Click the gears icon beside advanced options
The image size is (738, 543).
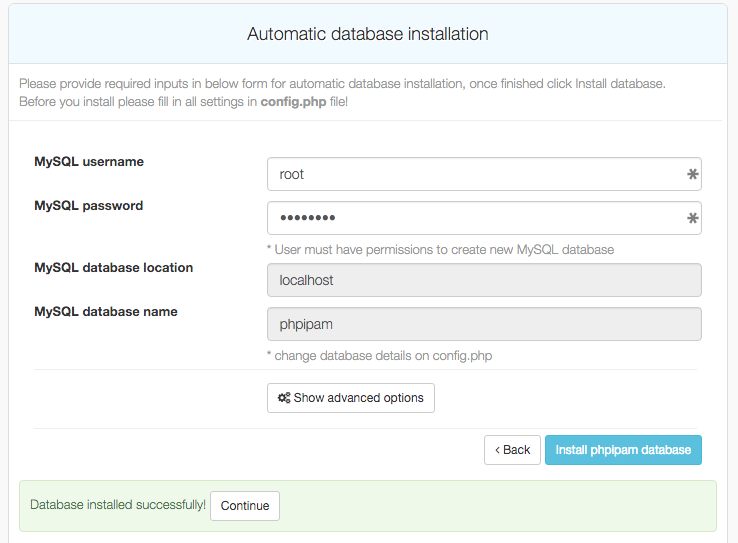coord(284,398)
